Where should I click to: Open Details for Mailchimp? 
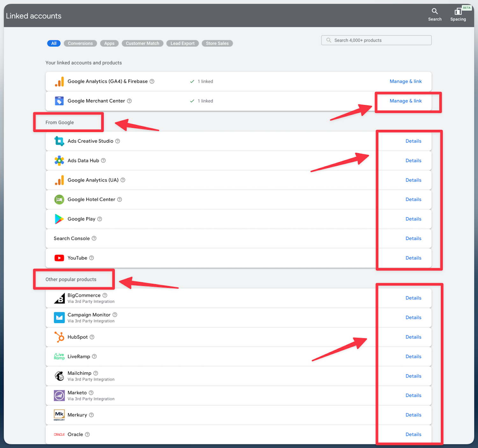pos(413,376)
